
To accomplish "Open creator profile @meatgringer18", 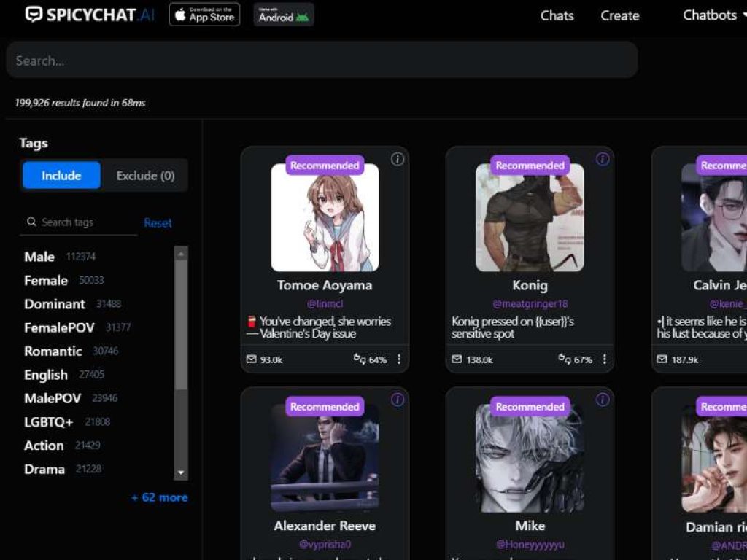I will click(x=530, y=304).
